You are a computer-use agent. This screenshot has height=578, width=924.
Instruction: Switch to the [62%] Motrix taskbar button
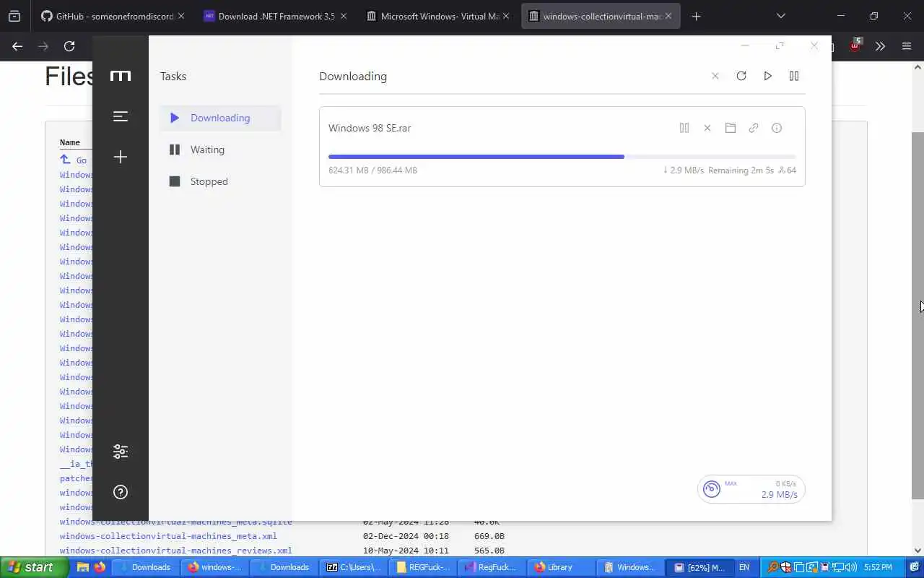click(x=700, y=567)
